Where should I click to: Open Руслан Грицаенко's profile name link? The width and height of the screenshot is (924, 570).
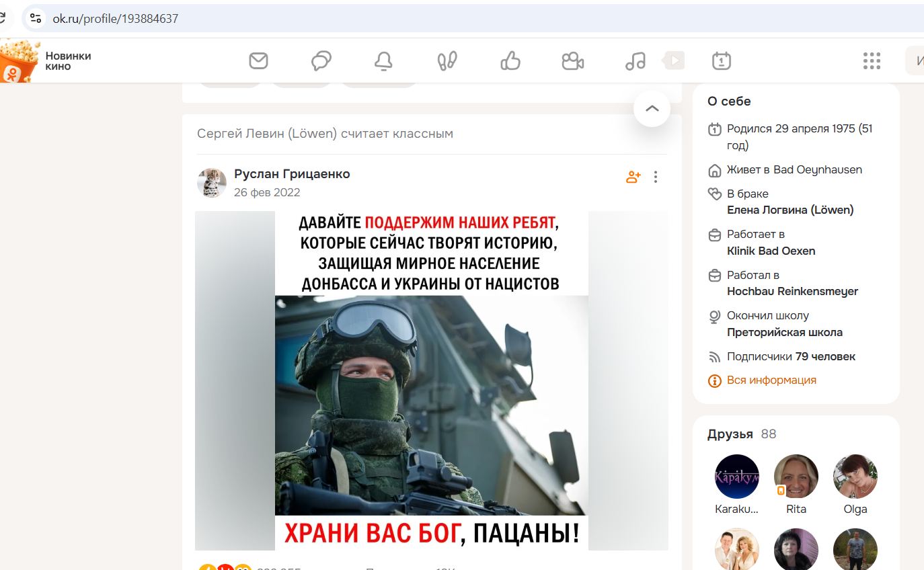coord(292,174)
